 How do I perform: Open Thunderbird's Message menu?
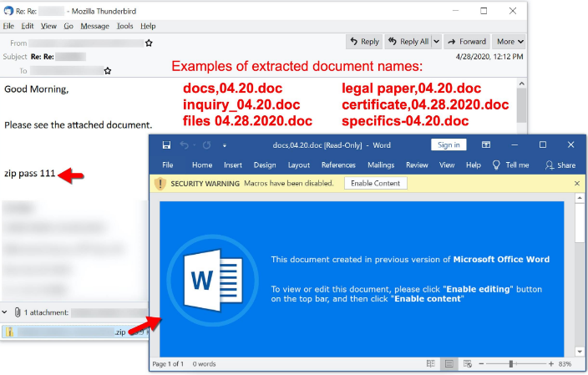tap(94, 26)
